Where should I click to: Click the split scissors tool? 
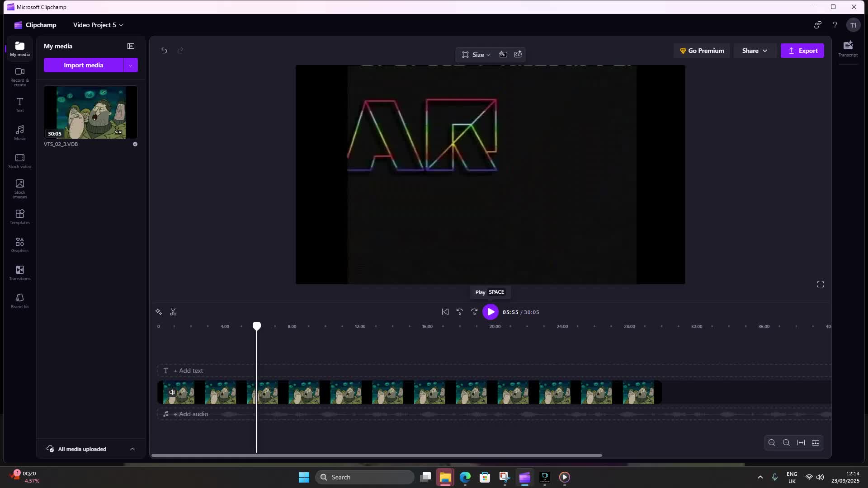(173, 312)
